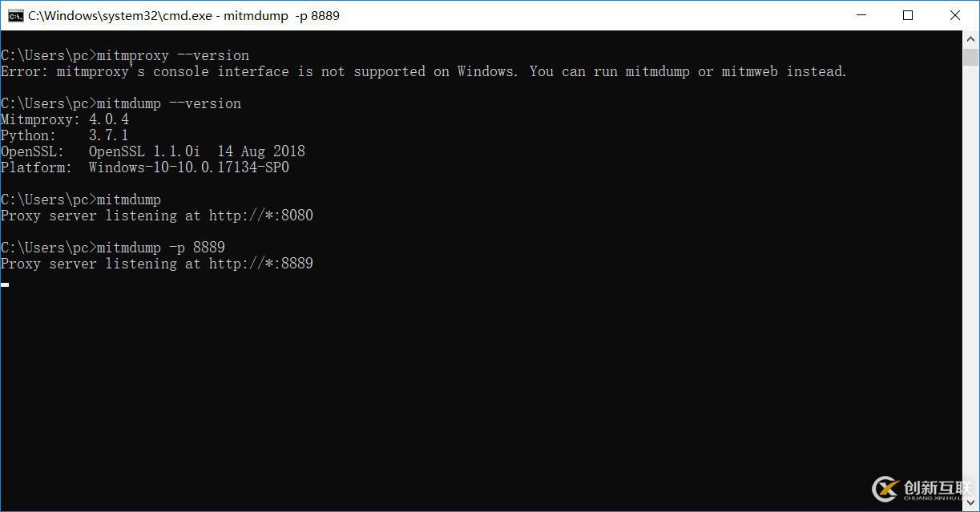Viewport: 980px width, 512px height.
Task: Click the http://*:8080 proxy address
Action: pyautogui.click(x=261, y=216)
